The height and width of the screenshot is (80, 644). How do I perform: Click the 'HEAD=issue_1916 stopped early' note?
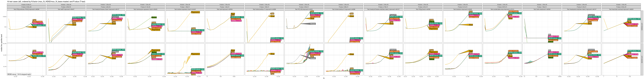(19, 74)
